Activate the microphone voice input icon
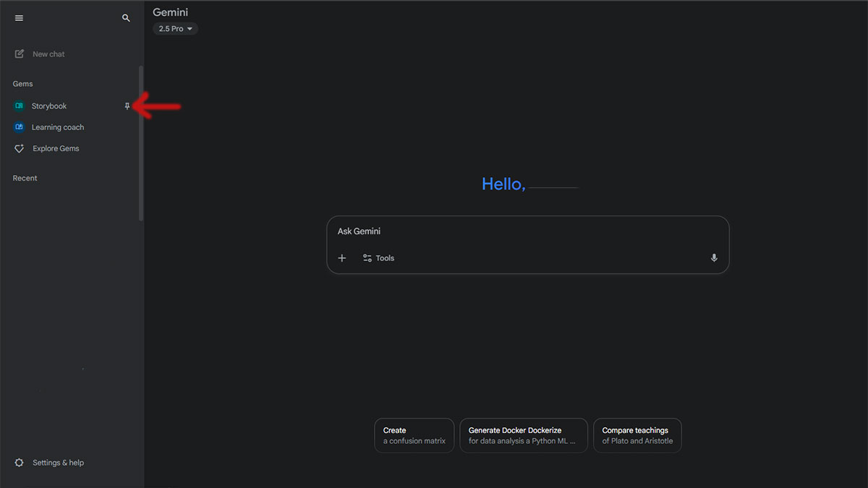This screenshot has width=868, height=488. [714, 258]
